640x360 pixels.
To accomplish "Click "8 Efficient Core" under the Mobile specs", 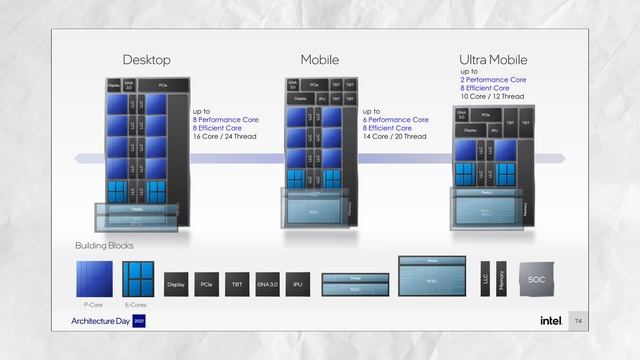I will click(387, 128).
